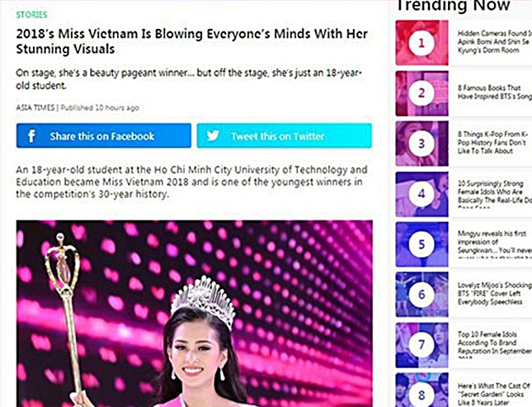Click the Miss Vietnam crowned photo
This screenshot has height=407, width=532.
[x=194, y=314]
